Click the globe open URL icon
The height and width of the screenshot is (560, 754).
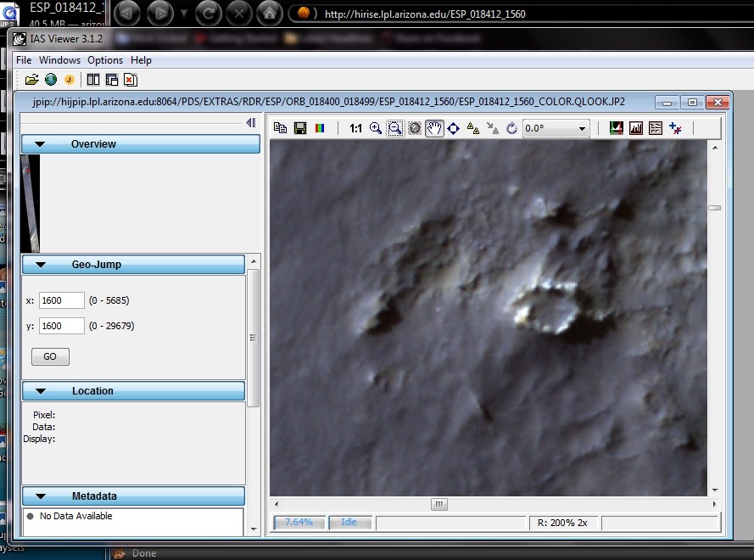51,80
